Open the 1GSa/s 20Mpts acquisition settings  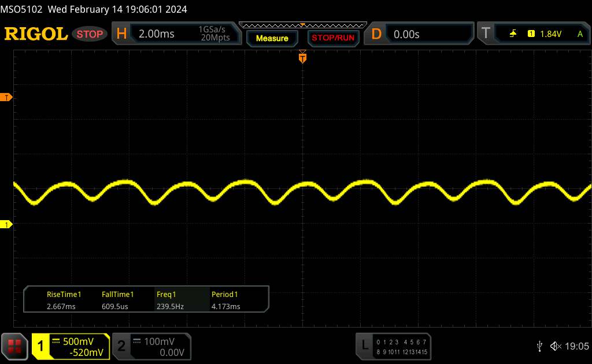click(214, 34)
